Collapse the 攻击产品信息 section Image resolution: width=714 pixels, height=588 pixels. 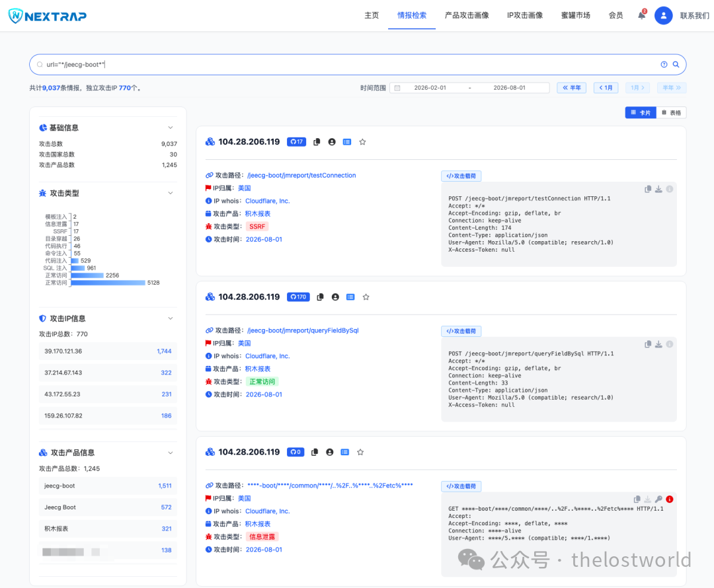point(171,453)
